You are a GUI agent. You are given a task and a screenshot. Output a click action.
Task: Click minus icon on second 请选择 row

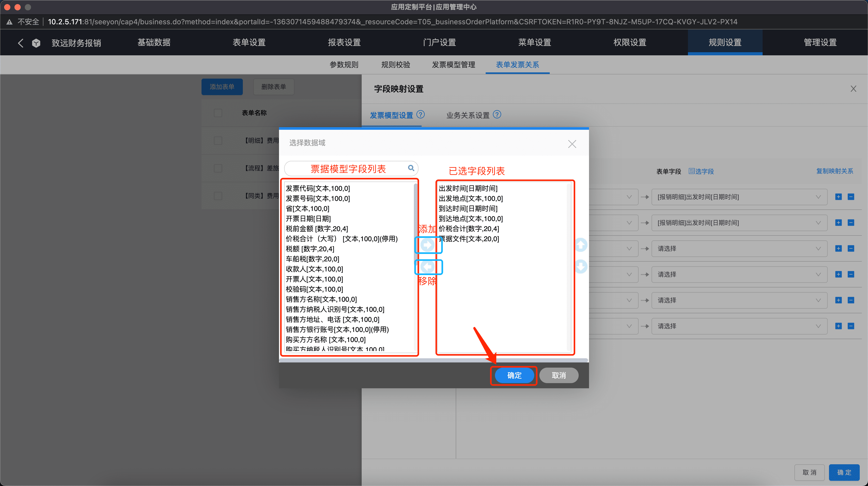coord(851,275)
